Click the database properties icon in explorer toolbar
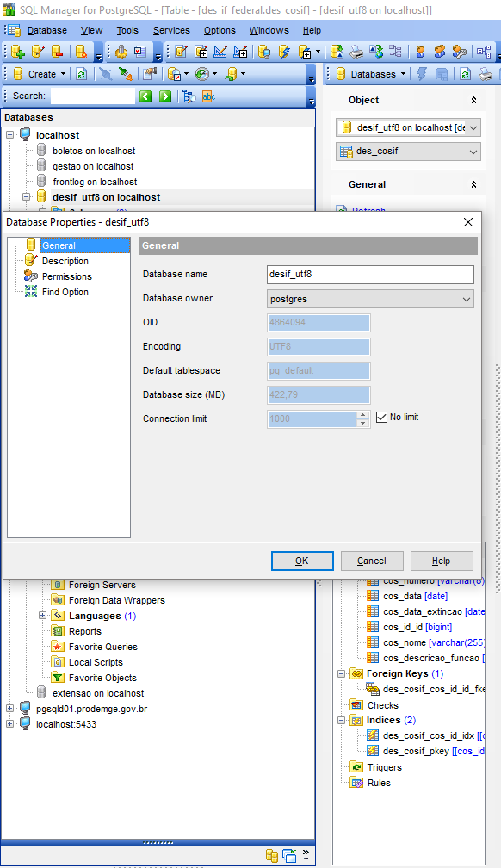Screen dimensions: 501x868 coord(150,74)
